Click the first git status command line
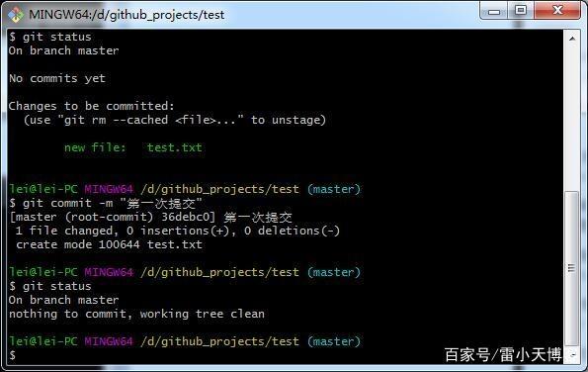 (50, 37)
